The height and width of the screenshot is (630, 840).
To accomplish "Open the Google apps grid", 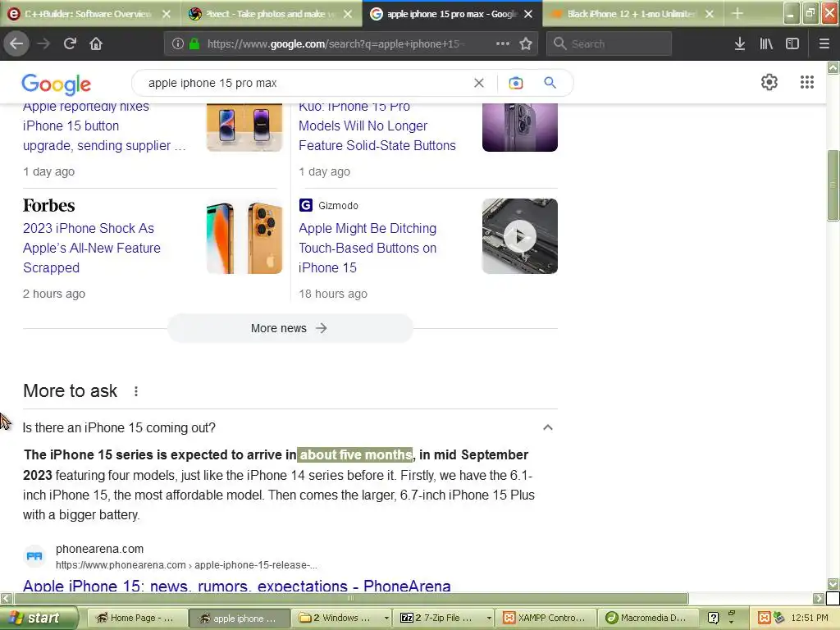I will (807, 82).
